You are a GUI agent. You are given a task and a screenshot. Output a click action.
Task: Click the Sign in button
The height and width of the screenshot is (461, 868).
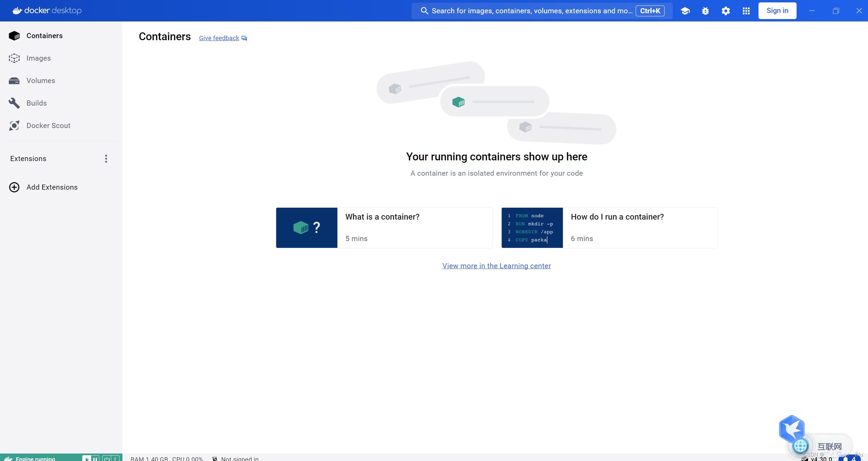click(777, 11)
